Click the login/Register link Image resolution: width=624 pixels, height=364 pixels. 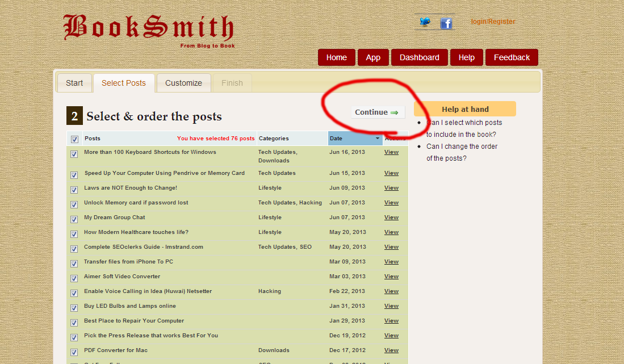coord(493,22)
